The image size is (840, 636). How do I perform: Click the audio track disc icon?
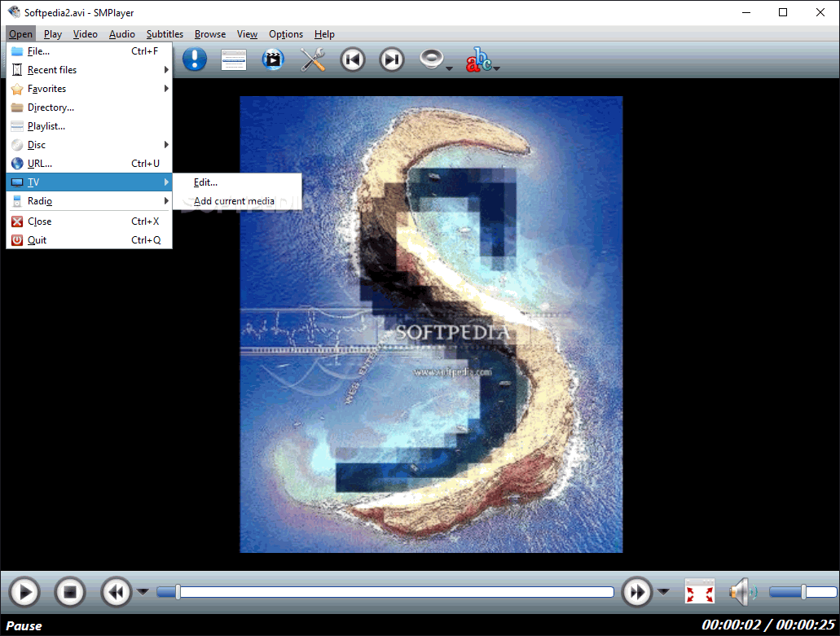(432, 59)
